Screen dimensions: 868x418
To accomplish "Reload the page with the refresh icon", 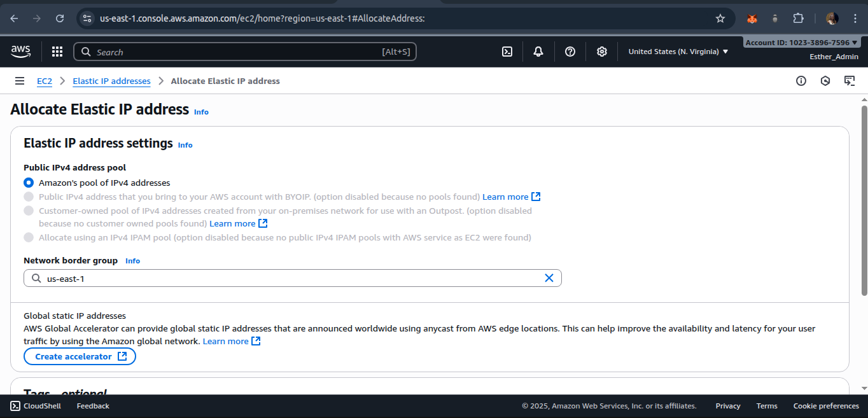I will (x=60, y=18).
